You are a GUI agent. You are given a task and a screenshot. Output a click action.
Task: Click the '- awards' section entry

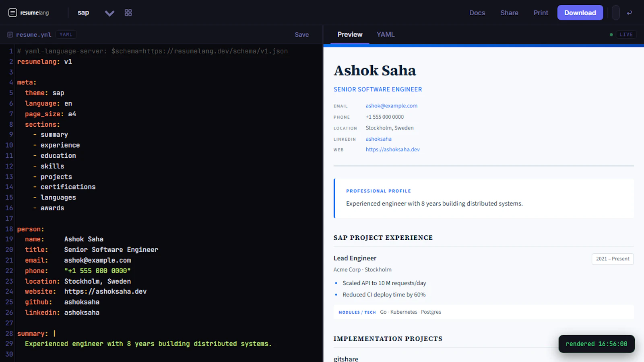pyautogui.click(x=49, y=208)
